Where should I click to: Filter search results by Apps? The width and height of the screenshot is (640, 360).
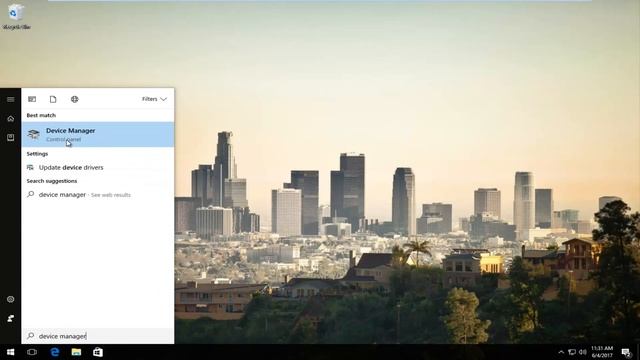pyautogui.click(x=32, y=99)
